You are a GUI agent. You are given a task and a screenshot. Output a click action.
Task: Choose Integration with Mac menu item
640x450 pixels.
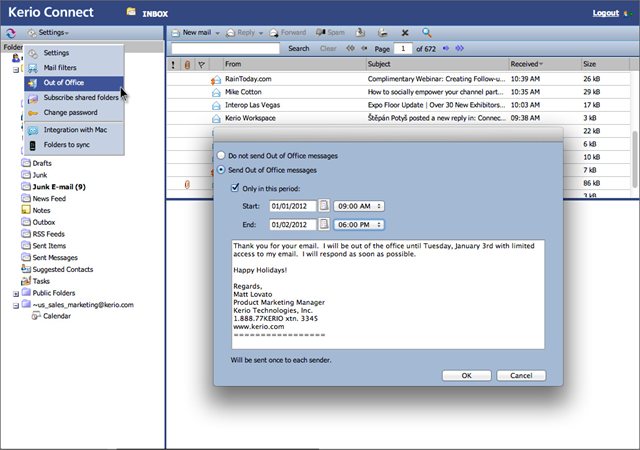(74, 130)
